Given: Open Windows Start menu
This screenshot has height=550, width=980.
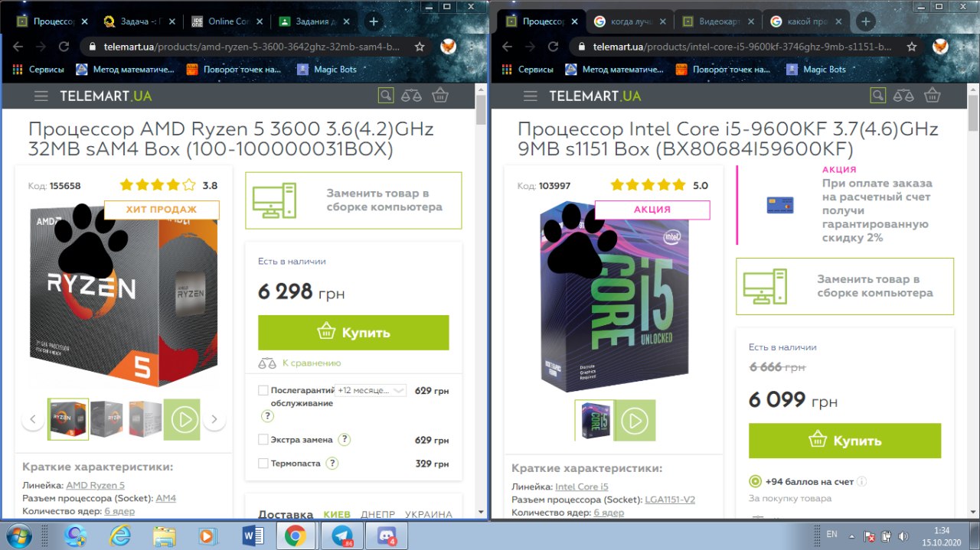Looking at the screenshot, I should pyautogui.click(x=18, y=535).
